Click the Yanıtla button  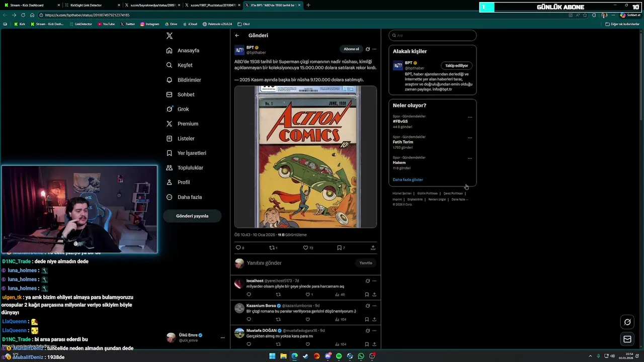tap(366, 263)
